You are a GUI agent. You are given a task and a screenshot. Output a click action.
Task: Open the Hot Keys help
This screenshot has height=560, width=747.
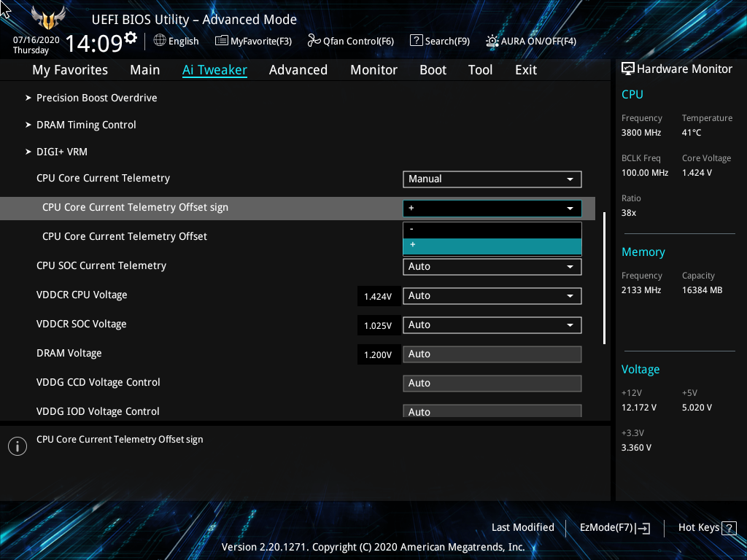pyautogui.click(x=699, y=528)
